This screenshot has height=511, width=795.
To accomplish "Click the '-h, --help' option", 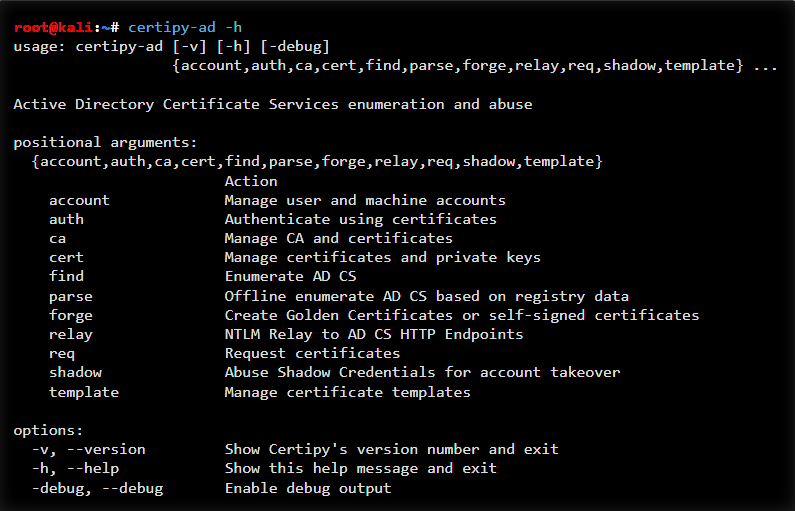I will point(75,468).
